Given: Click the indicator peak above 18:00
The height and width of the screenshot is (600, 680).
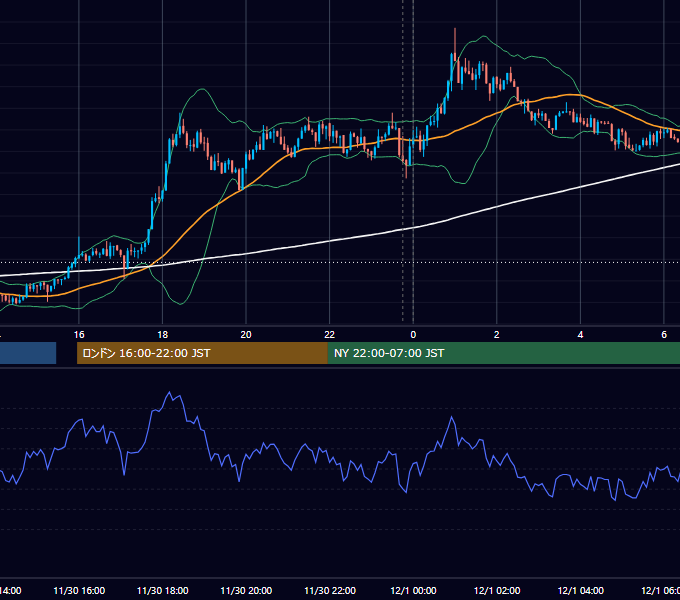Looking at the screenshot, I should (170, 392).
